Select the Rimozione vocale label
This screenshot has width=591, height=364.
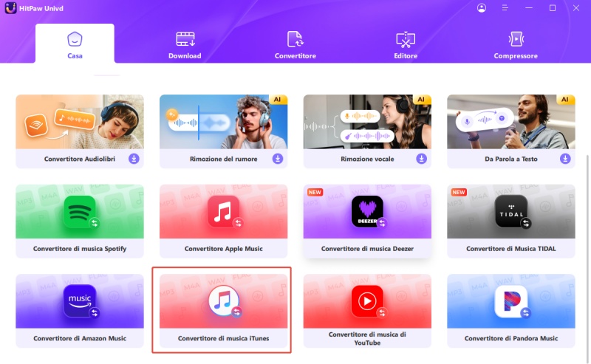coord(367,159)
